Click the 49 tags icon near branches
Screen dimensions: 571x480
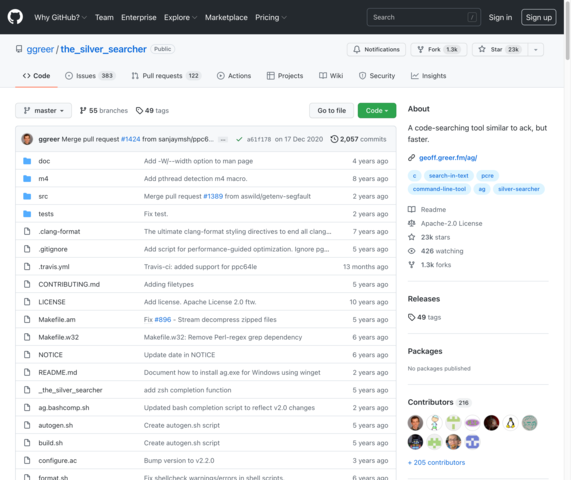pyautogui.click(x=139, y=110)
